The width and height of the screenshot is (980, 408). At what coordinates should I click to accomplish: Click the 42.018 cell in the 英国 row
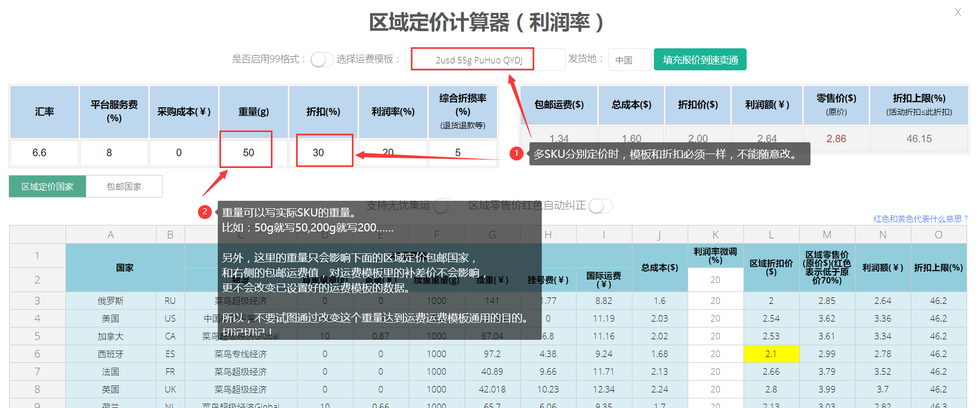(492, 389)
